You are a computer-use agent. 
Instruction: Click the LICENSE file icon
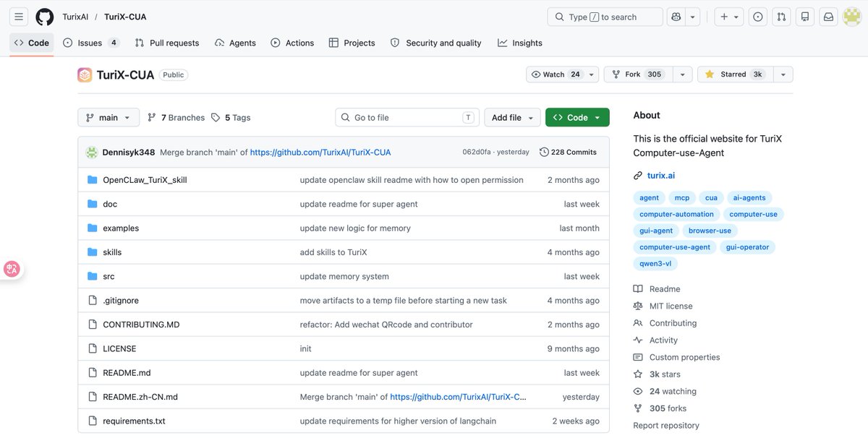coord(92,348)
